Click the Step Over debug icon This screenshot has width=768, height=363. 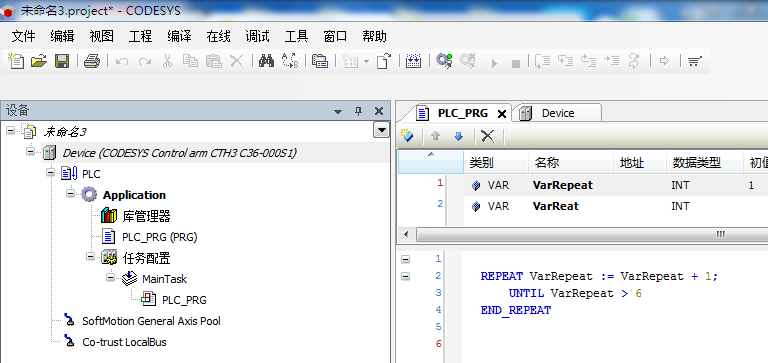tap(543, 61)
